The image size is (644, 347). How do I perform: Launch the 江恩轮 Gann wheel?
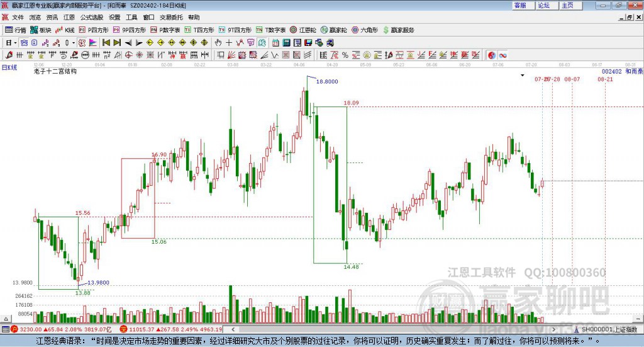[303, 30]
